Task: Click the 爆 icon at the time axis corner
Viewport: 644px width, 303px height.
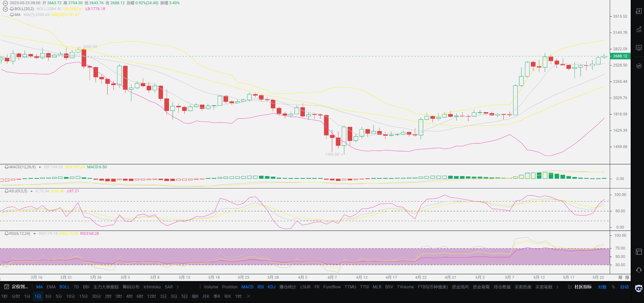Action: (627, 277)
